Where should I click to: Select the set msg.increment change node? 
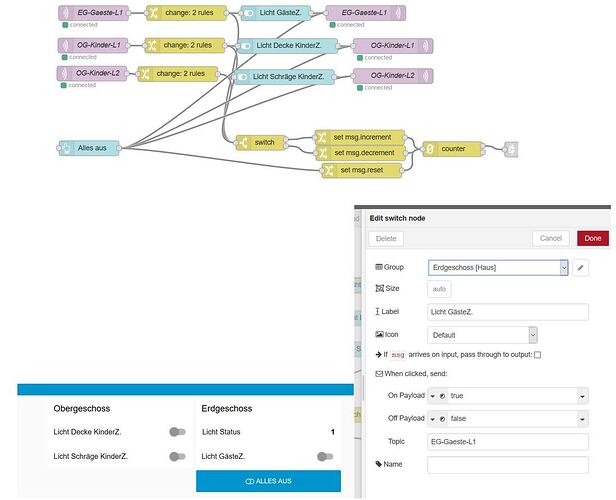[360, 137]
